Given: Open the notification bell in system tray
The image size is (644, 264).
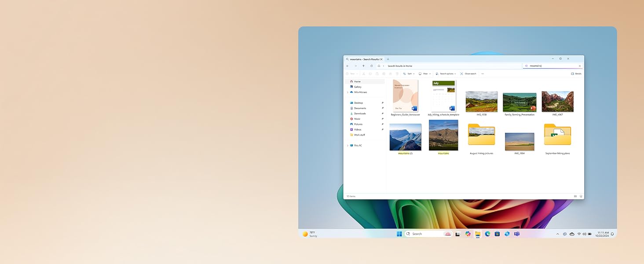Looking at the screenshot, I should coord(612,234).
